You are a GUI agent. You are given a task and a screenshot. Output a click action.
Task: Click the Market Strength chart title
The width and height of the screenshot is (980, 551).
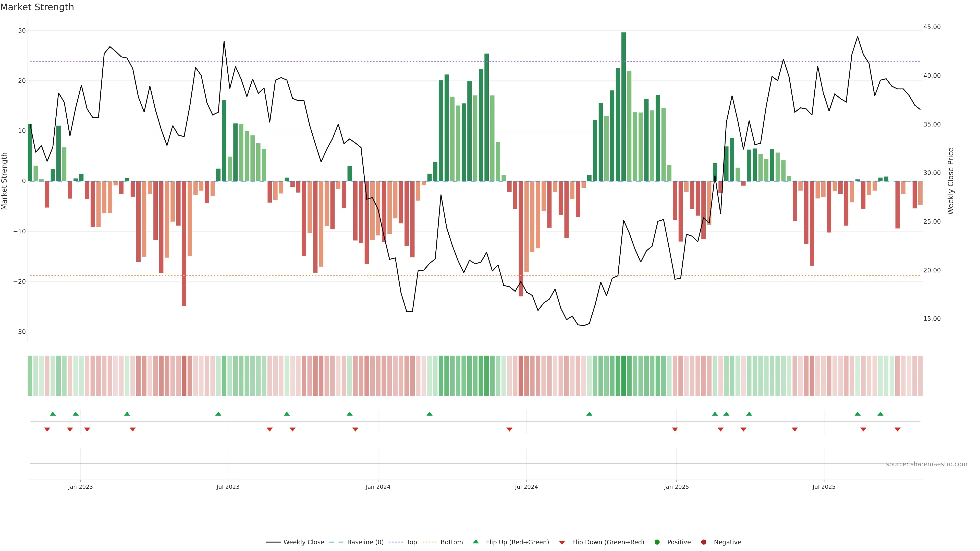click(x=37, y=7)
